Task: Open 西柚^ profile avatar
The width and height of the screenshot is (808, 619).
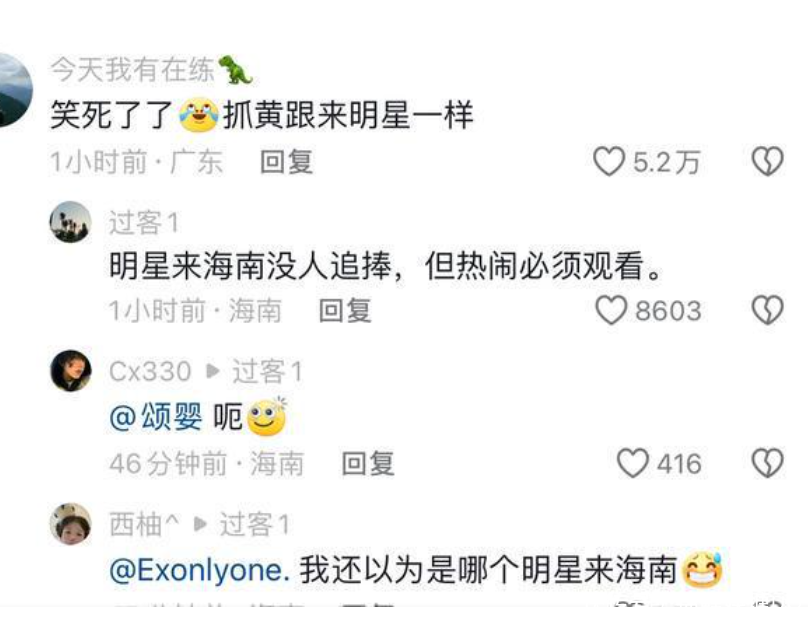Action: tap(71, 524)
